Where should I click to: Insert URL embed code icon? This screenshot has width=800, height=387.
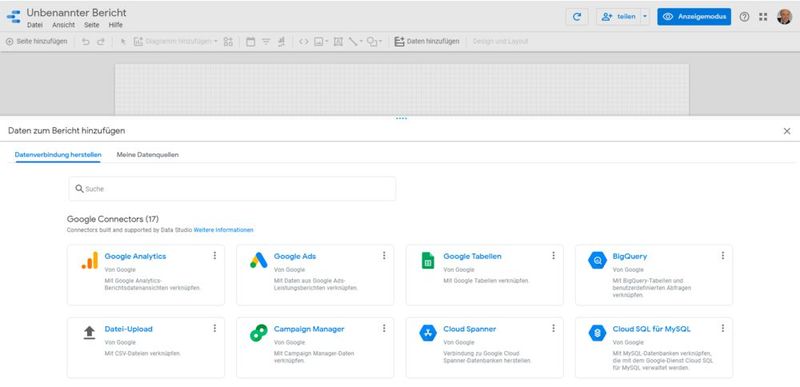pyautogui.click(x=304, y=42)
